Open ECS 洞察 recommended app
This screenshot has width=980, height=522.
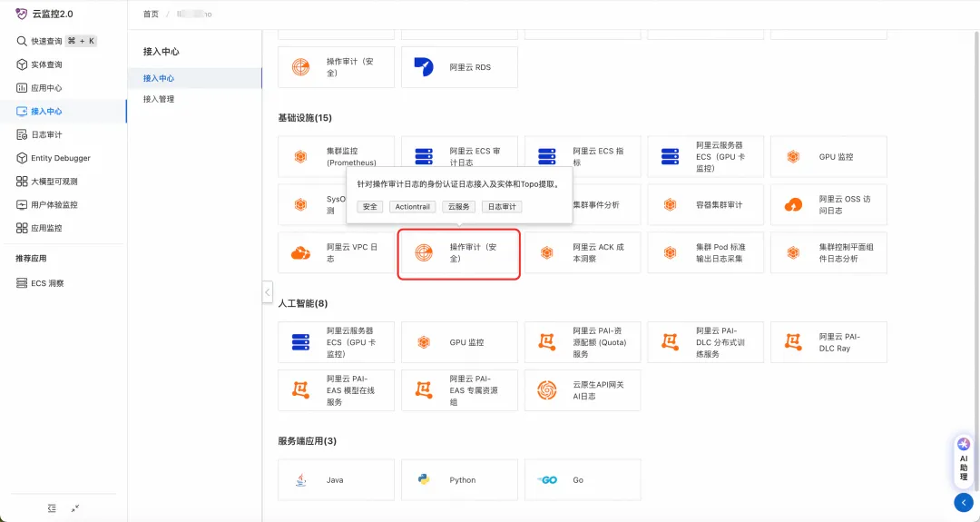(47, 283)
